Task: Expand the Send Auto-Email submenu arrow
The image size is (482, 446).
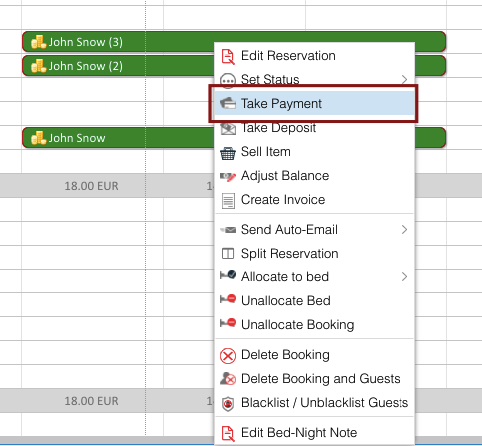Action: 404,230
